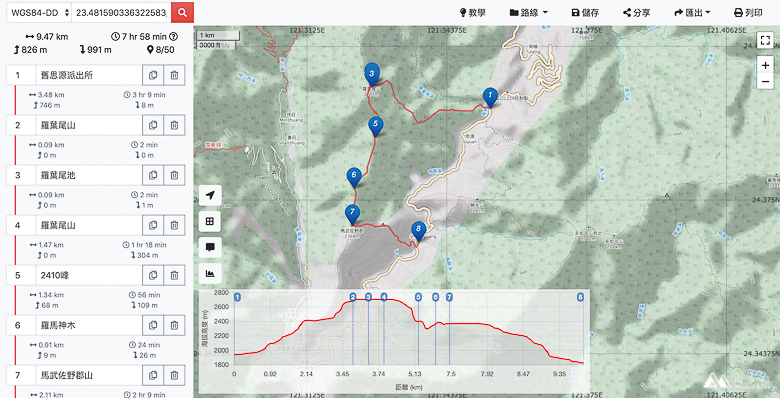Click elevation chart marker 4
This screenshot has height=398, width=780.
tap(384, 298)
